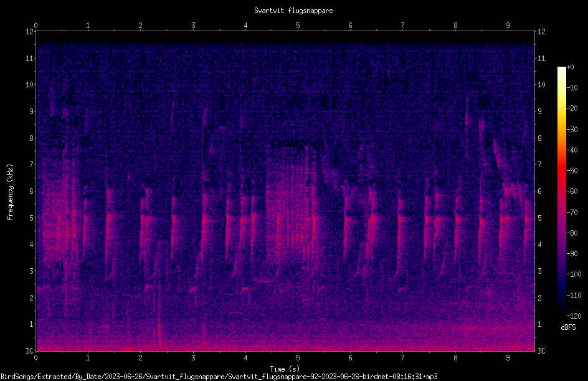588x381 pixels.
Task: Click the '5' tick on the top time axis
Action: click(x=298, y=26)
